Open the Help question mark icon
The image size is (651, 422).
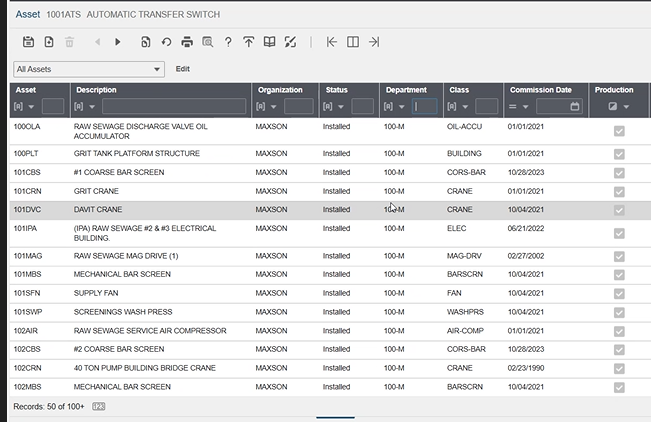(228, 42)
